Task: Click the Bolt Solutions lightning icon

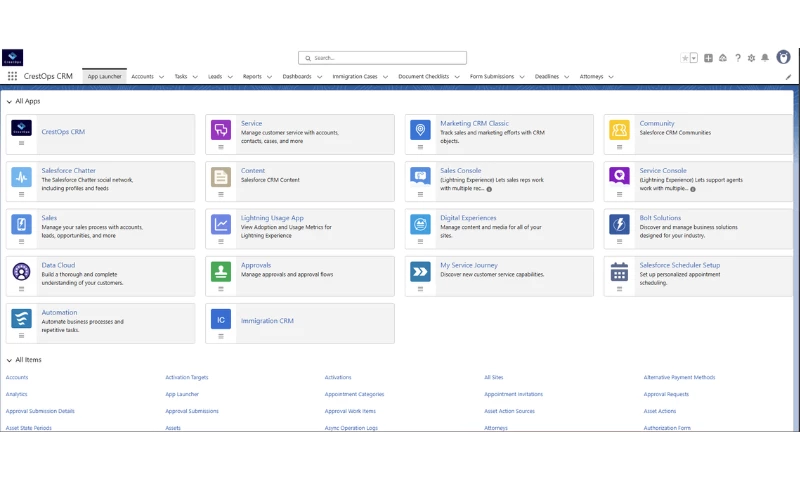Action: (x=619, y=224)
